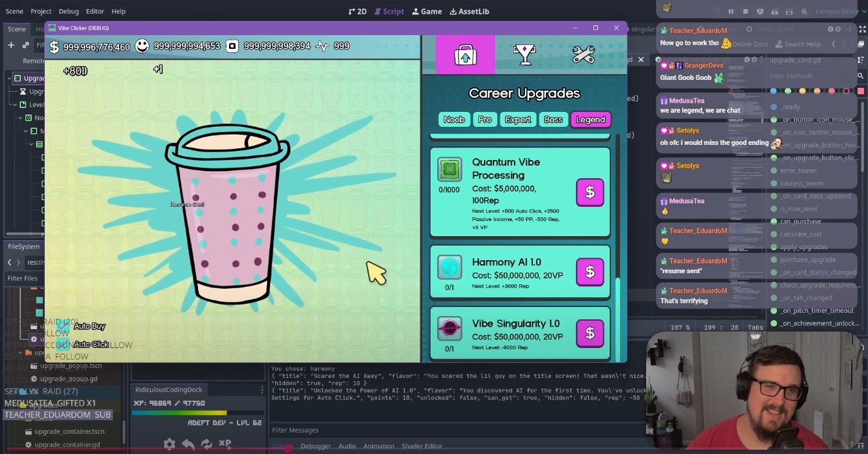Click the undo arrow icon in RidiculousCodingDock
Screen dimensions: 868x454
[188, 444]
